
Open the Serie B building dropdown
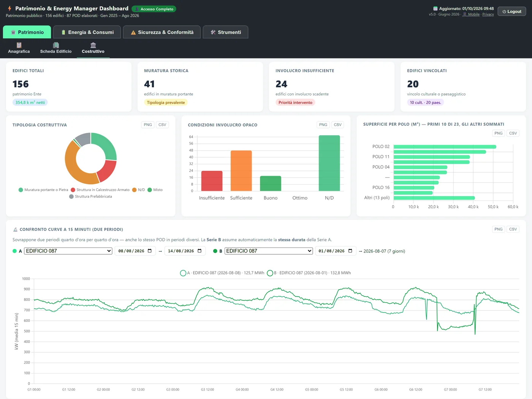269,251
